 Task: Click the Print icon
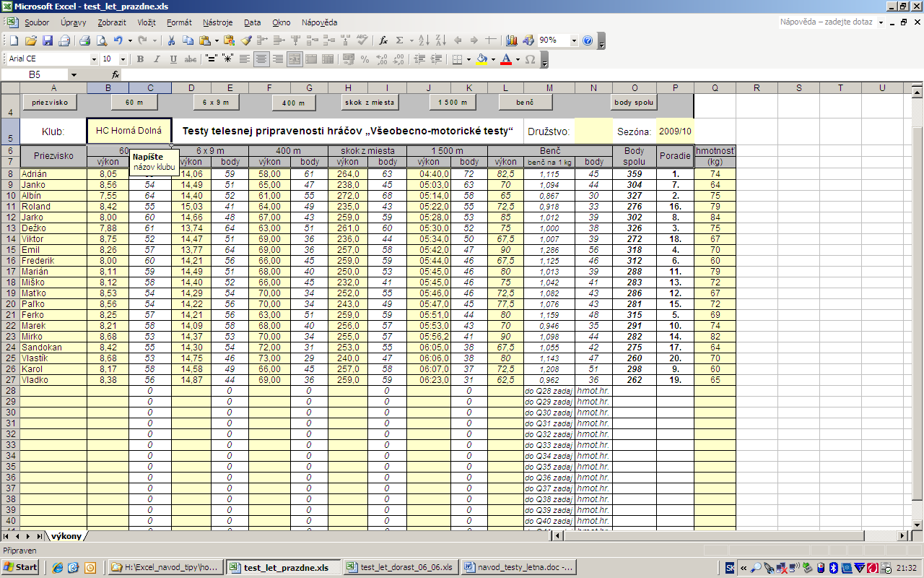pos(84,40)
